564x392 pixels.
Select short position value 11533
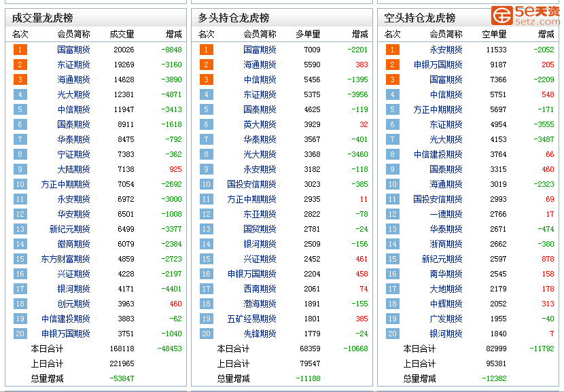(x=496, y=50)
